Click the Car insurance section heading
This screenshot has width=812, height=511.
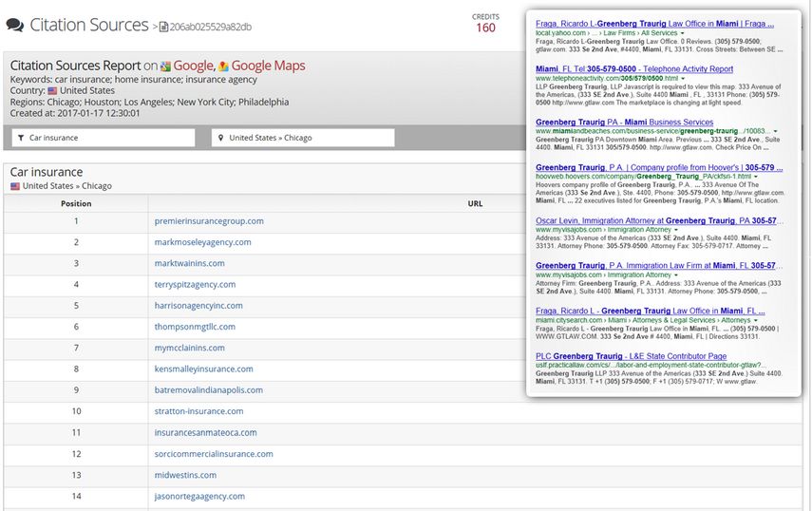coord(47,173)
